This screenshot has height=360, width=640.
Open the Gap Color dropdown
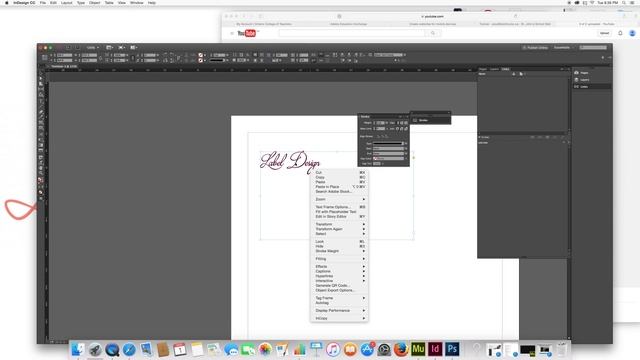[389, 158]
